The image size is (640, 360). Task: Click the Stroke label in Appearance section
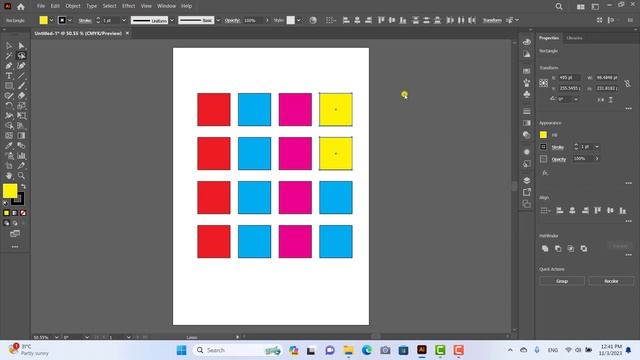click(558, 147)
